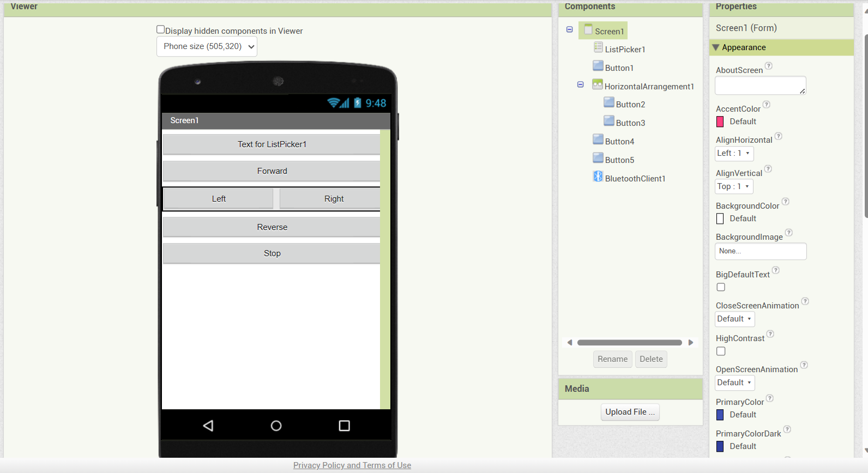Select Button2 in the component tree

point(630,105)
